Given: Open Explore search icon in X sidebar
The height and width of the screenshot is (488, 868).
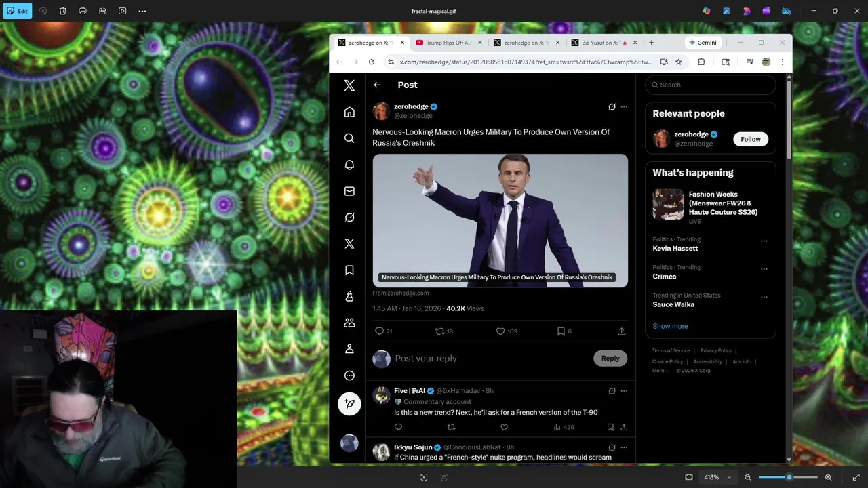Looking at the screenshot, I should [x=349, y=138].
